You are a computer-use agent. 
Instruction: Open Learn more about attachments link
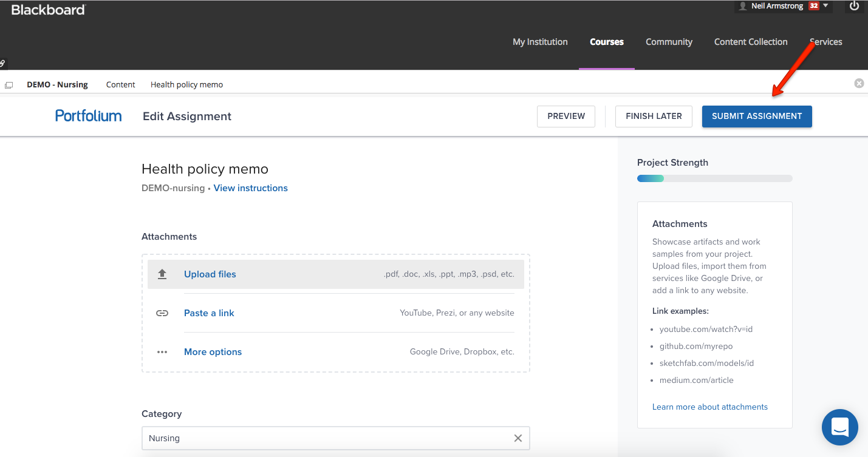[x=710, y=407]
